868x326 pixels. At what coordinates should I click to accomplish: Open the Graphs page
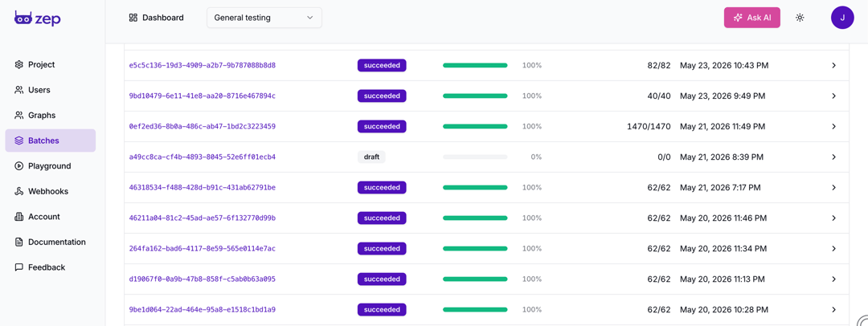coord(51,115)
